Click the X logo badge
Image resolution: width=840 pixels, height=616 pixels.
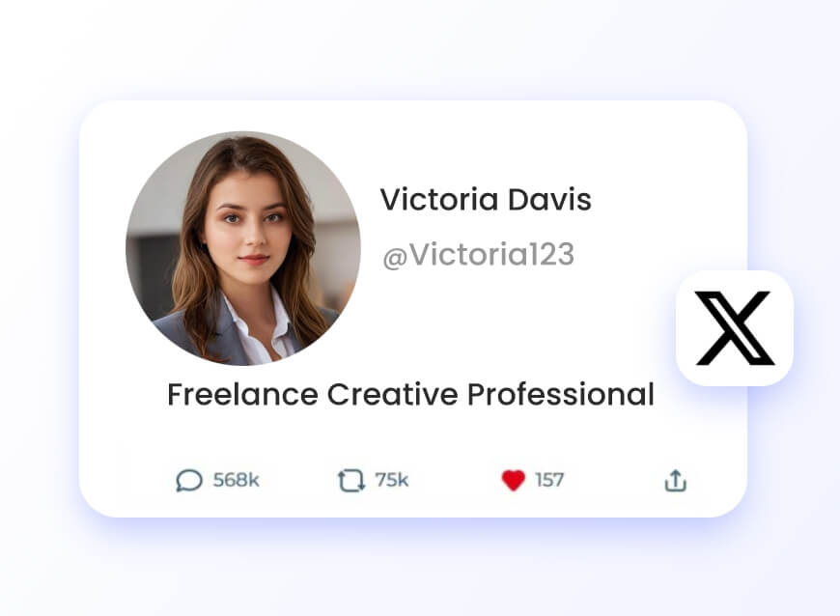735,328
